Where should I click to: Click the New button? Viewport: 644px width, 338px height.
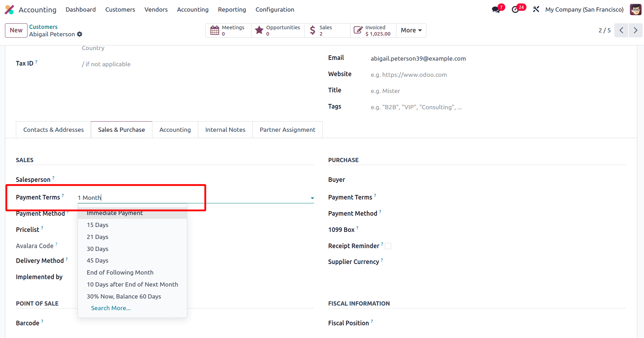(16, 30)
